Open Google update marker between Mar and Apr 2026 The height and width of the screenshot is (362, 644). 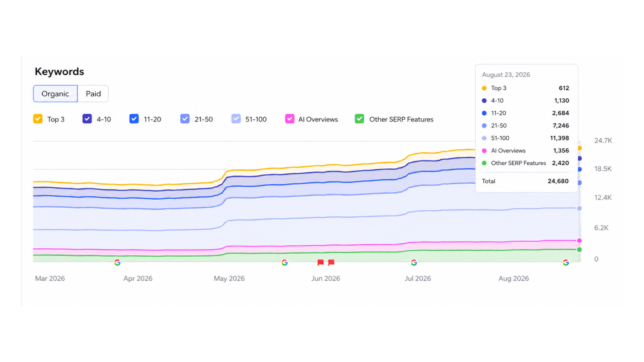(117, 262)
